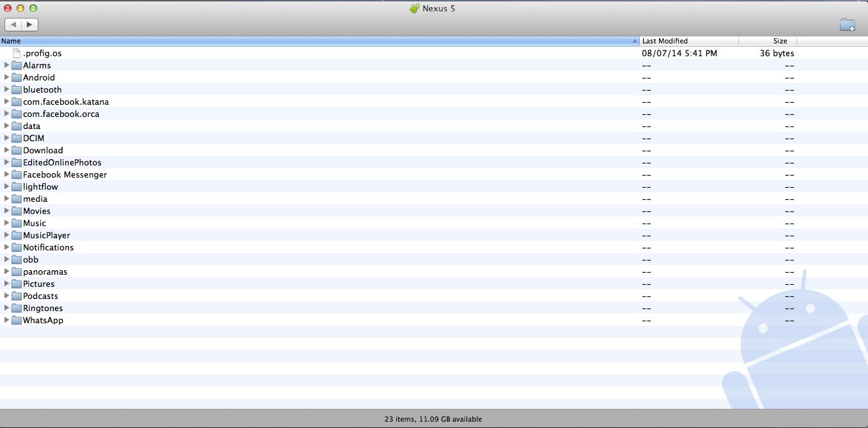Image resolution: width=868 pixels, height=428 pixels.
Task: Click the Android folder icon
Action: click(17, 77)
